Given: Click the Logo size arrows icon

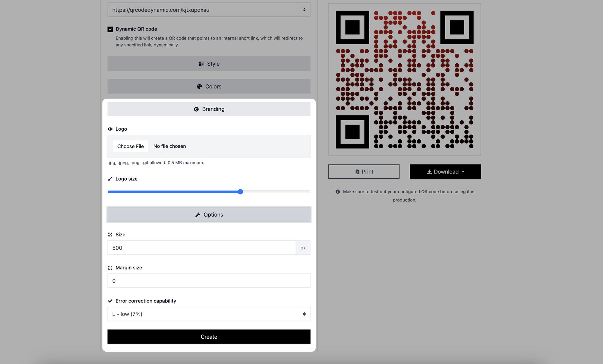Looking at the screenshot, I should tap(110, 179).
